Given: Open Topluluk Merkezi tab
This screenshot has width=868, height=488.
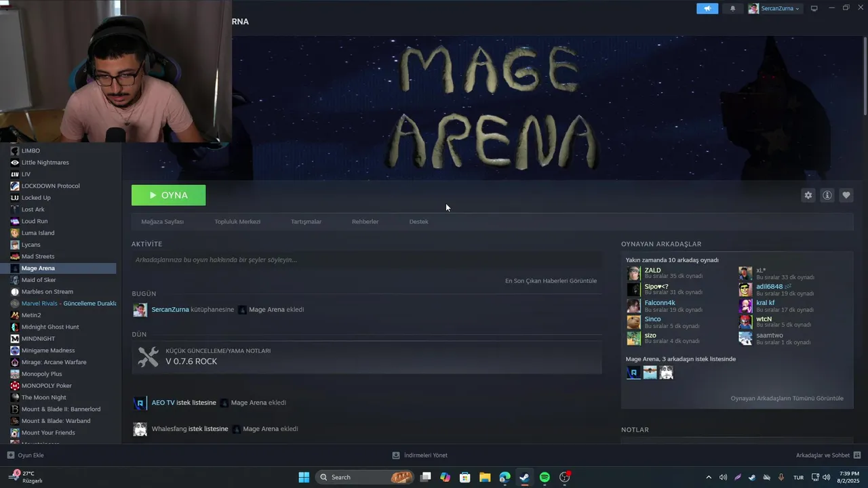Looking at the screenshot, I should [x=237, y=222].
